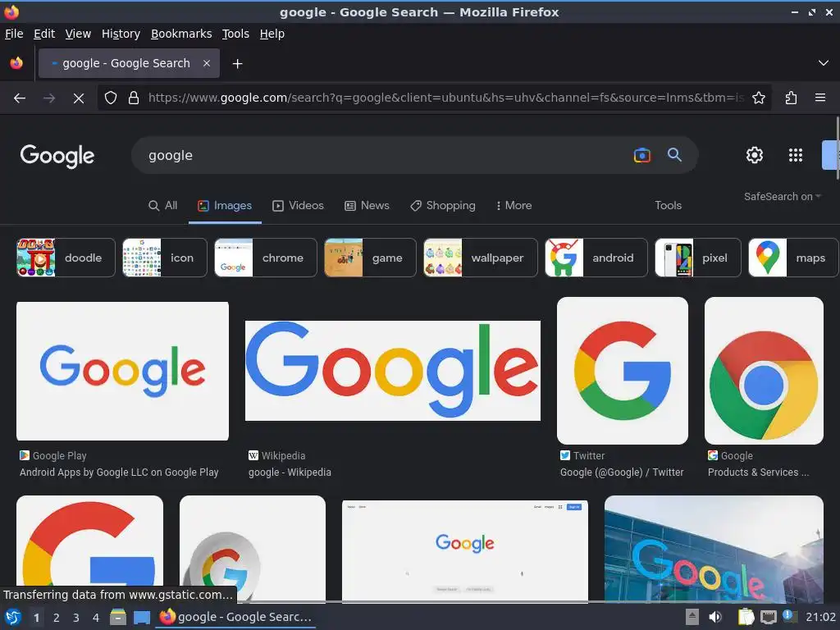Open the Bookmarks menu
The image size is (840, 630).
[x=181, y=34]
